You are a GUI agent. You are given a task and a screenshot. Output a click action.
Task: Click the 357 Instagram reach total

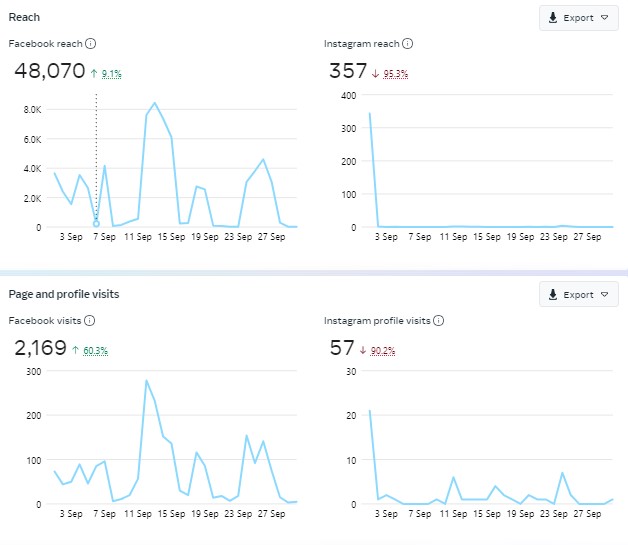(x=348, y=71)
